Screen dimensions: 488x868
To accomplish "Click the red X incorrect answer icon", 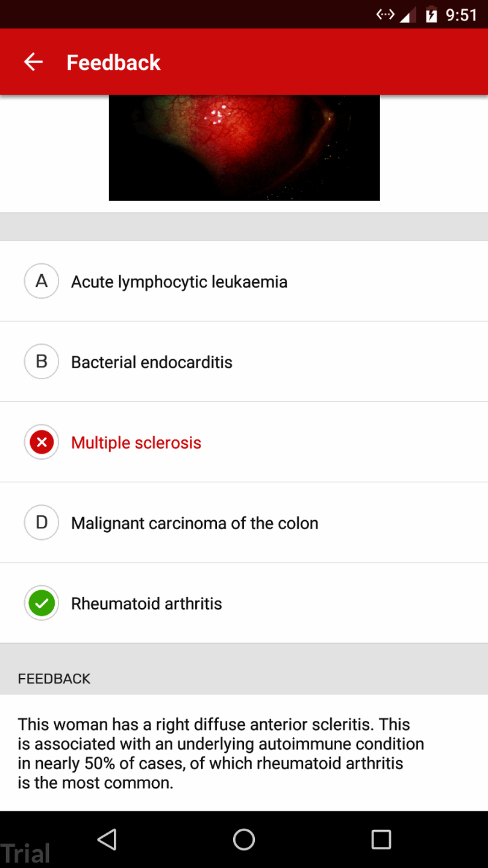I will tap(42, 443).
